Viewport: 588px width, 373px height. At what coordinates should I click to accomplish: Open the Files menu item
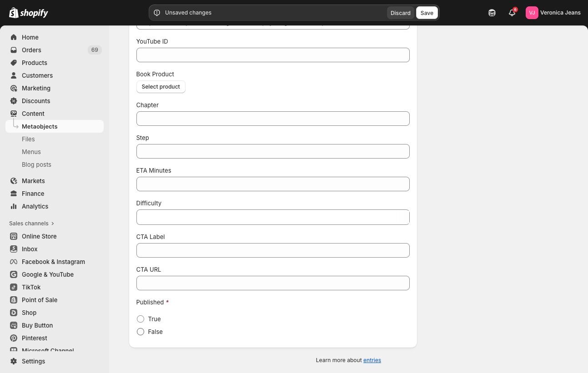(x=28, y=139)
